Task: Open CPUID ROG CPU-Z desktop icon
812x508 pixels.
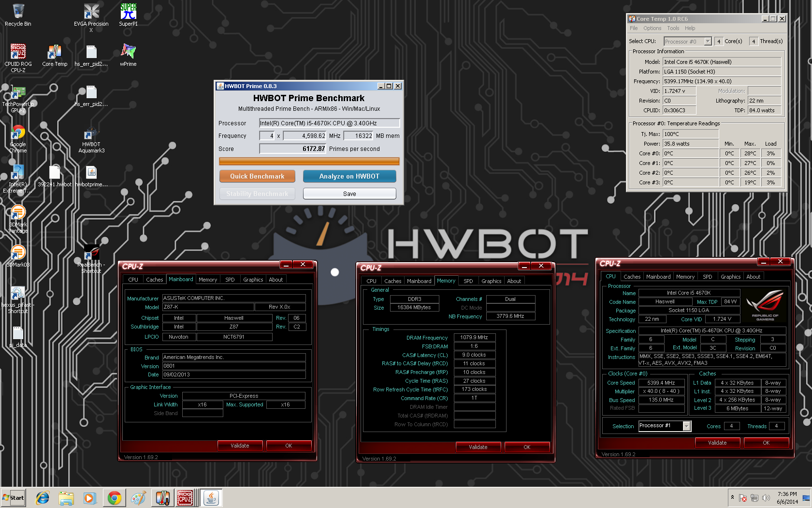Action: 18,58
